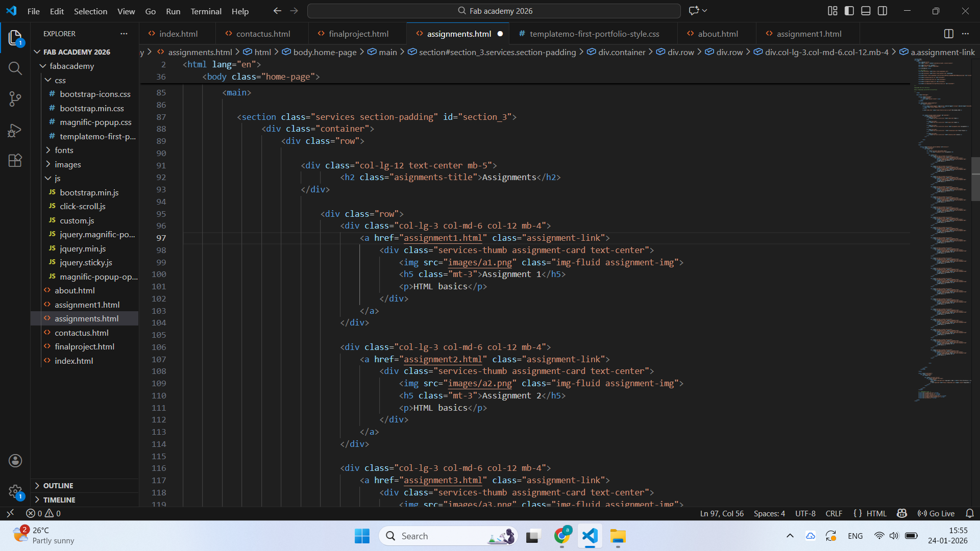Expand the fonts folder
The width and height of the screenshot is (980, 551).
pyautogui.click(x=64, y=150)
